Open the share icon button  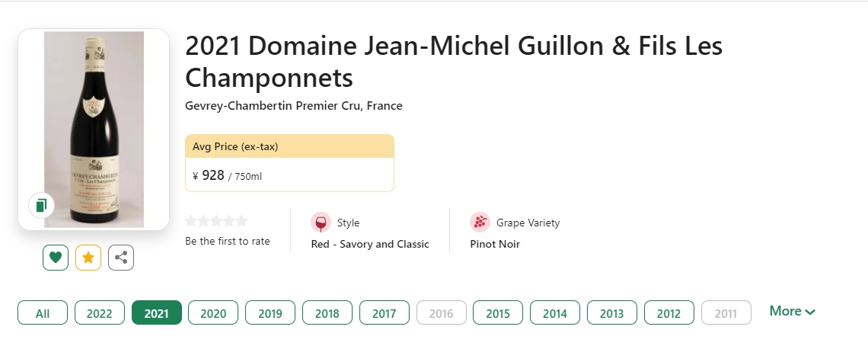coord(121,258)
